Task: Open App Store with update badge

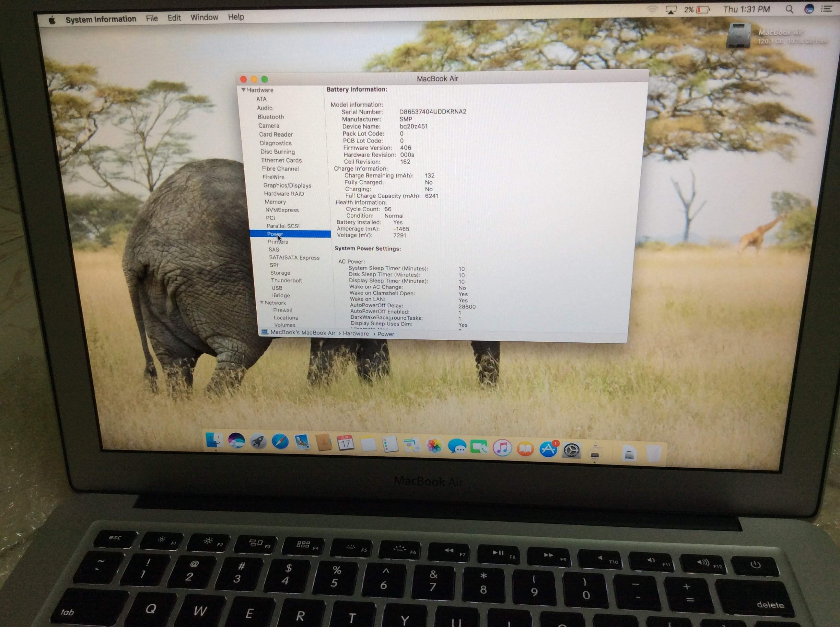Action: click(548, 450)
